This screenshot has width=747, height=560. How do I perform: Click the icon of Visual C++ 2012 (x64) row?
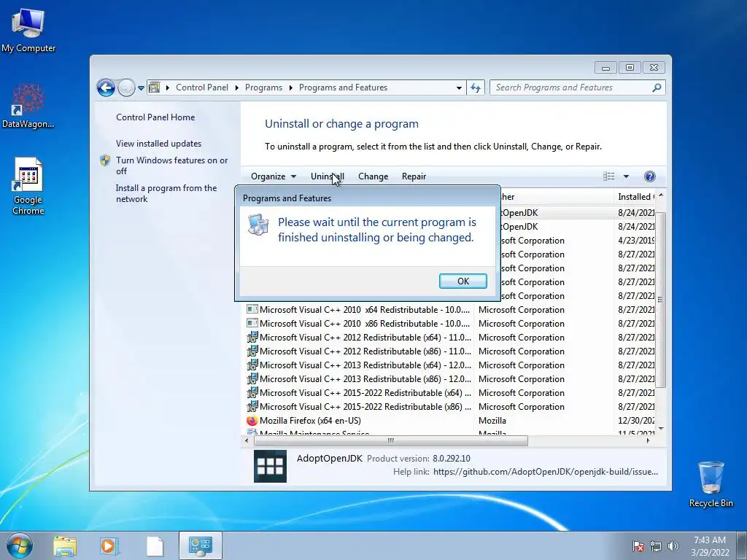[x=252, y=337]
